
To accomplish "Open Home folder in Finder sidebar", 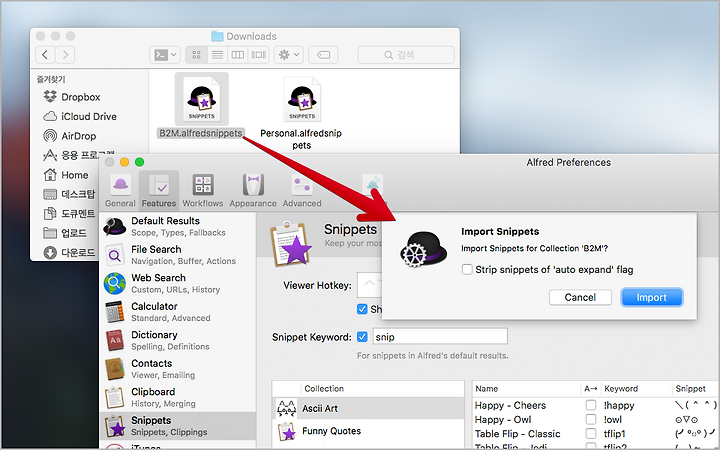I will (66, 175).
